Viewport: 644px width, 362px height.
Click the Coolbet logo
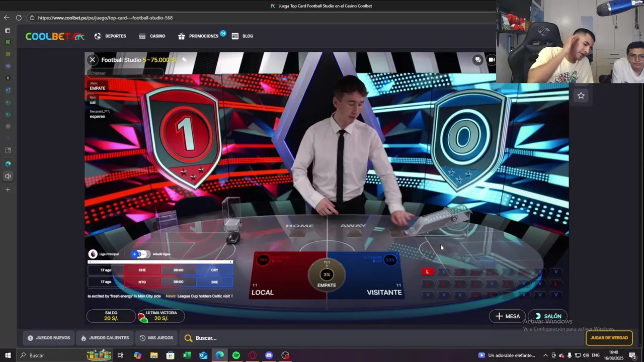pyautogui.click(x=55, y=36)
